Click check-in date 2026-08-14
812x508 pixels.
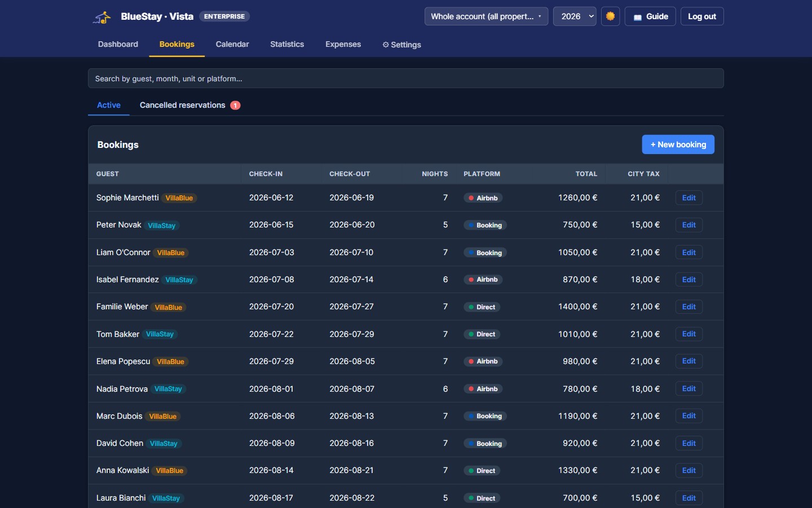(x=272, y=470)
